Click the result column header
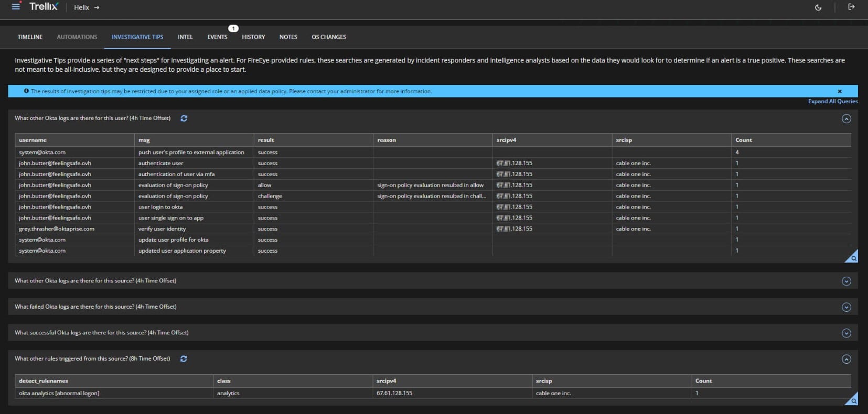 [x=314, y=140]
